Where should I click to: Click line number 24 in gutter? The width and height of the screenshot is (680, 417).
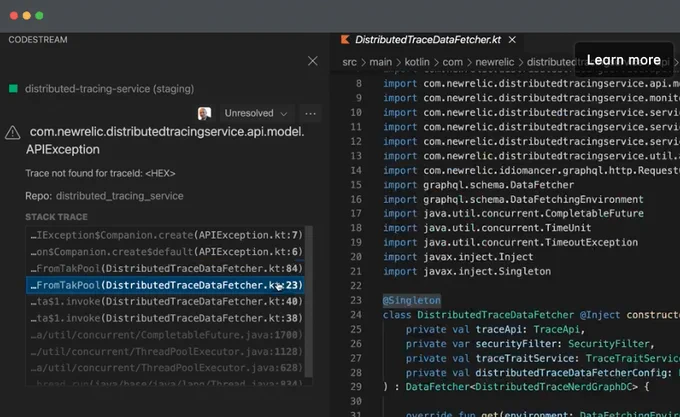356,315
